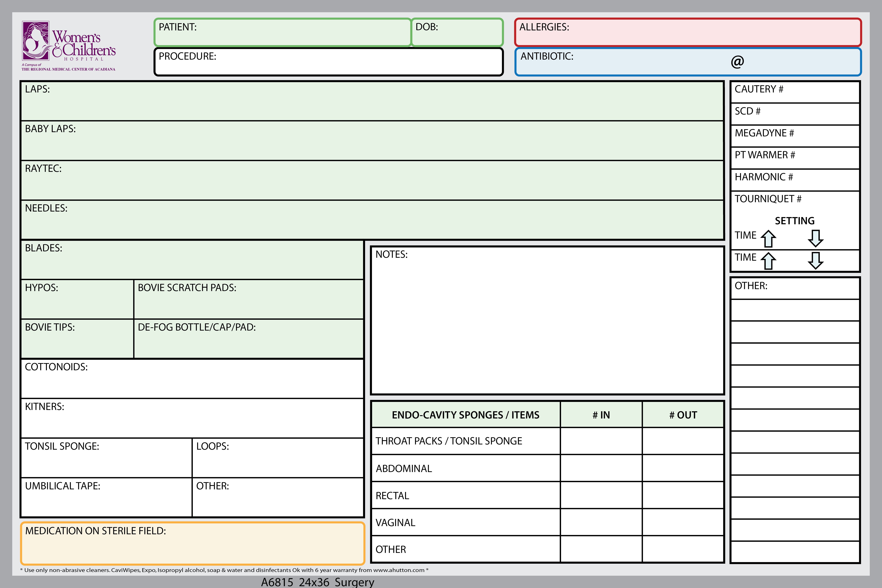Click the BOVIE TIPS box
Screen dimensions: 882x588
click(x=77, y=339)
